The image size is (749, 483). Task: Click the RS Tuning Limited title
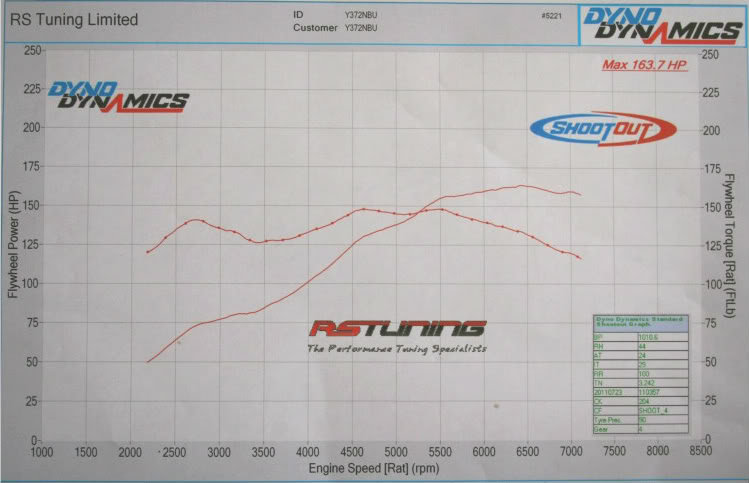point(75,19)
